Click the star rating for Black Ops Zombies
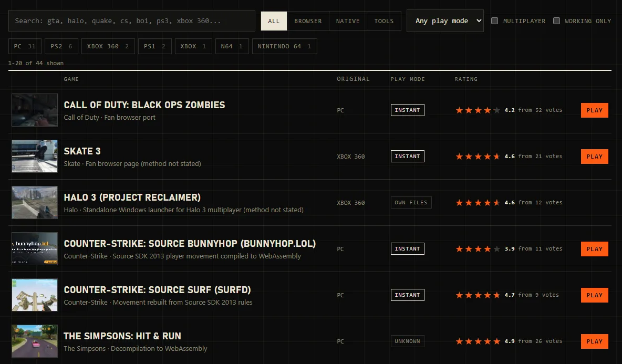 click(x=478, y=110)
